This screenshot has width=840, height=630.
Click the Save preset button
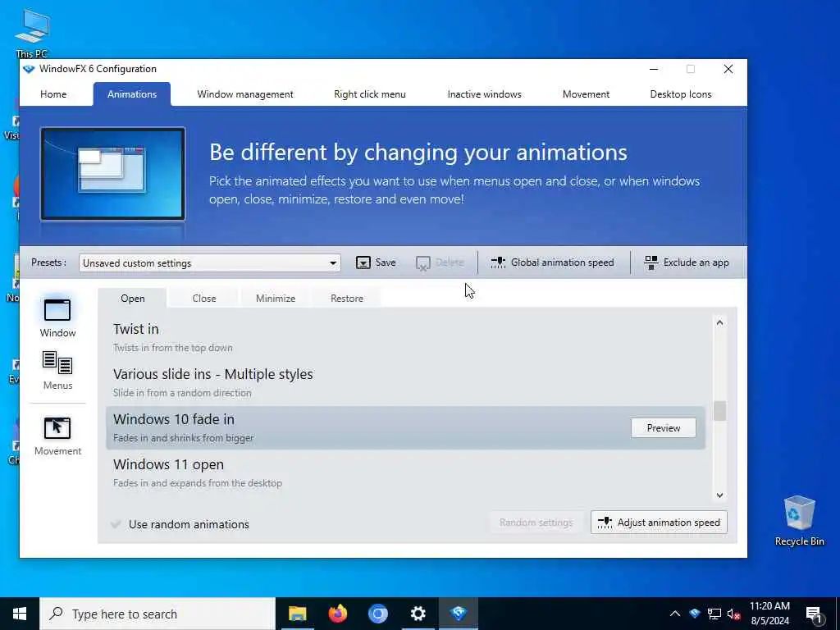point(376,262)
